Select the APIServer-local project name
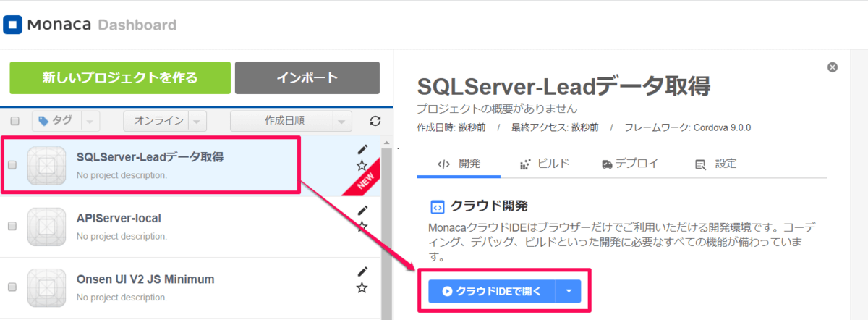The height and width of the screenshot is (320, 868). pyautogui.click(x=119, y=218)
